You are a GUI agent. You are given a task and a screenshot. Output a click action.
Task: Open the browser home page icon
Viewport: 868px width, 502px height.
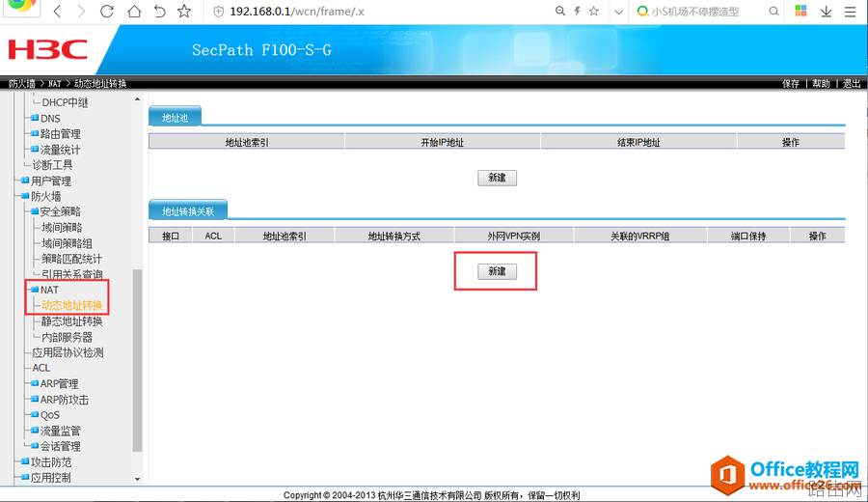click(x=134, y=11)
